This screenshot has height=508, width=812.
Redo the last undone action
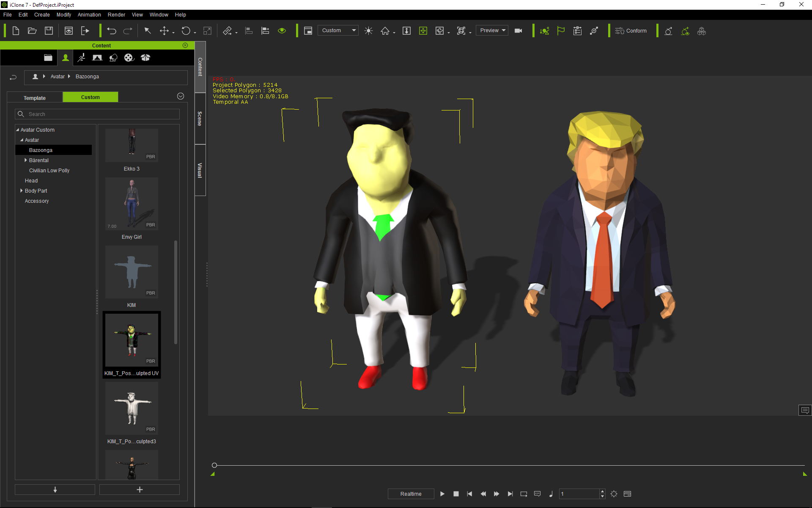pyautogui.click(x=128, y=31)
